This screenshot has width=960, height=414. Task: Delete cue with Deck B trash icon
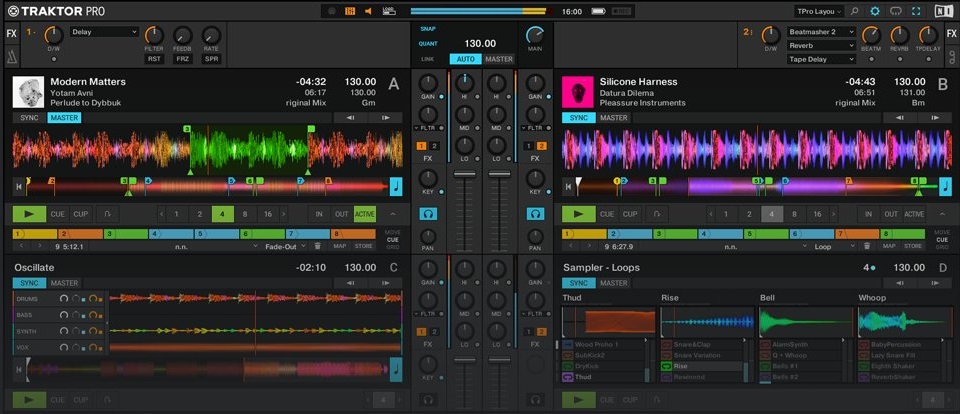pos(867,246)
